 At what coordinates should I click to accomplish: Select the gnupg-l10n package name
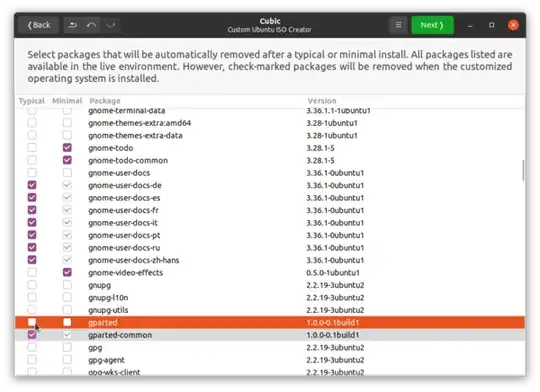[108, 298]
